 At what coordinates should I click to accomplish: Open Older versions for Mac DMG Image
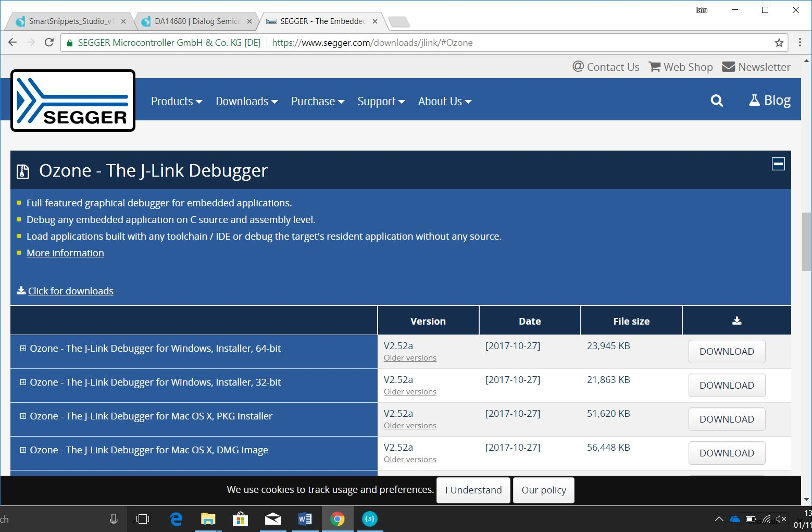click(410, 460)
